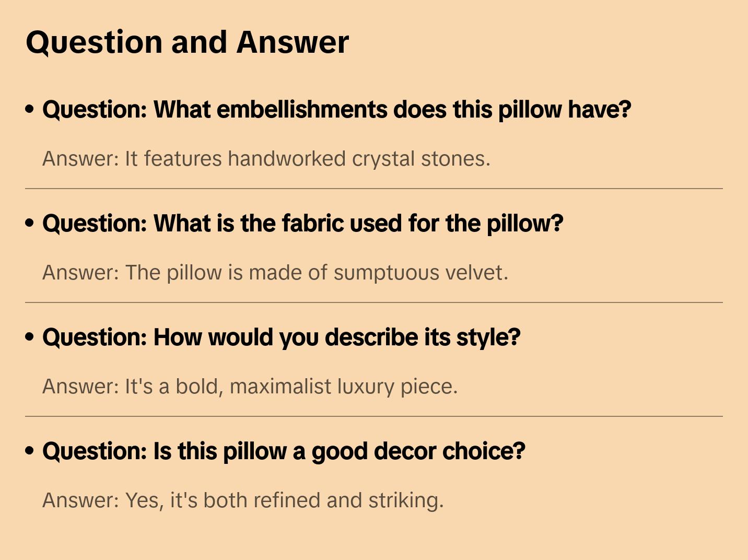748x560 pixels.
Task: Click the sumptuous velvet answer text
Action: pyautogui.click(x=275, y=273)
